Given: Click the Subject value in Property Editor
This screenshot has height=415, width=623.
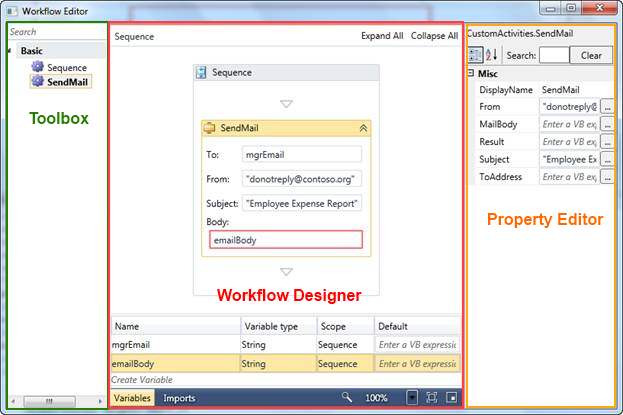Looking at the screenshot, I should click(569, 159).
